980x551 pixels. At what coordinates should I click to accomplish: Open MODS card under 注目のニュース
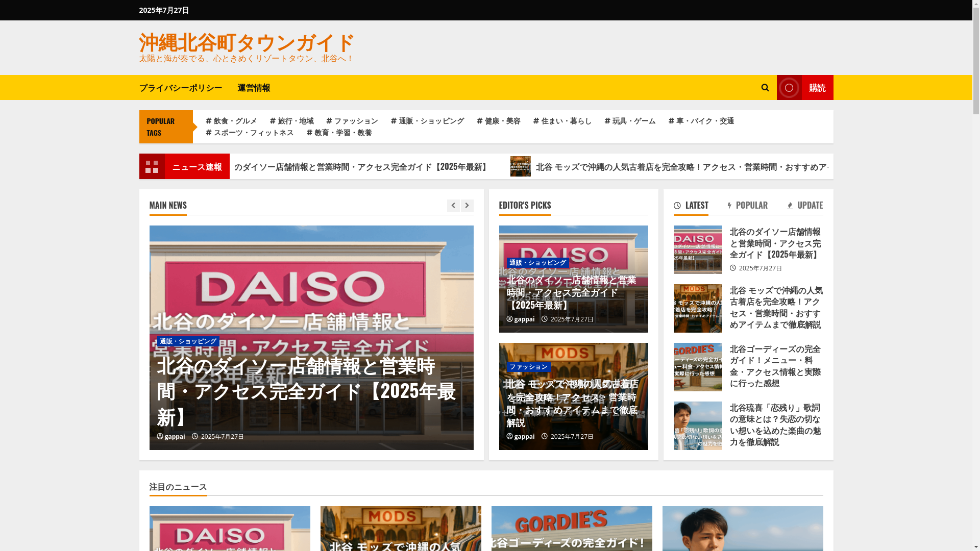click(x=401, y=529)
